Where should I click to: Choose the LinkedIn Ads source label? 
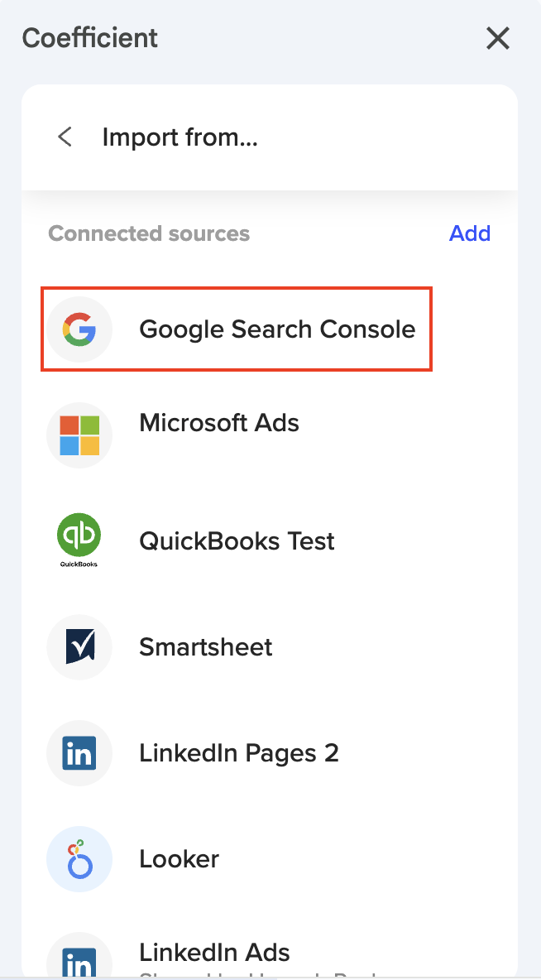[214, 952]
